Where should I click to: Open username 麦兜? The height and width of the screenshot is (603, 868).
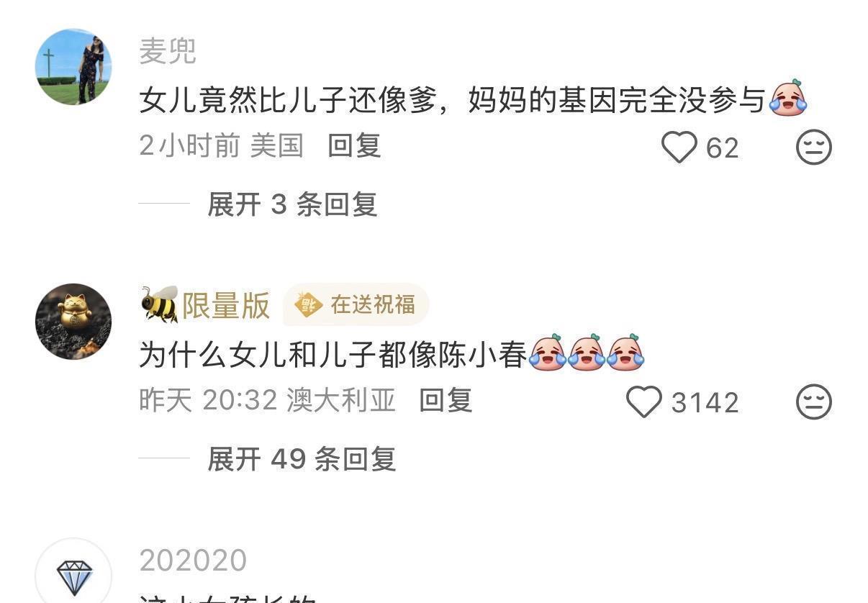click(x=168, y=51)
